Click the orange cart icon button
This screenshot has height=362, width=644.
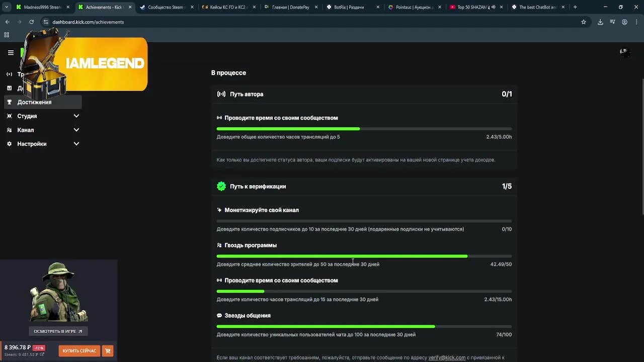(108, 351)
